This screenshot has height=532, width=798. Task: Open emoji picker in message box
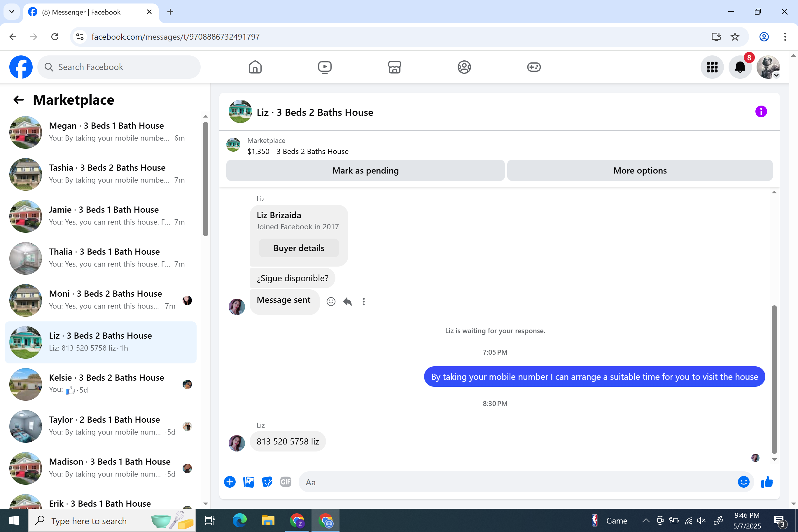743,482
